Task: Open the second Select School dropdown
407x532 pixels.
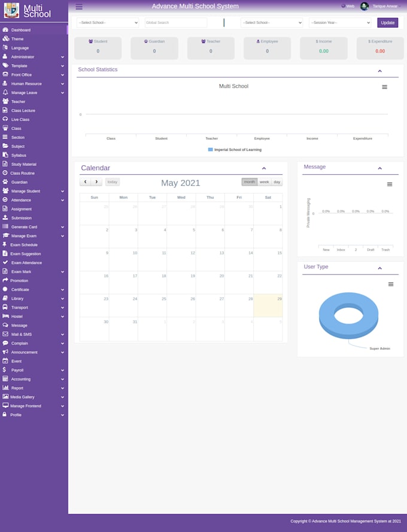Action: click(x=272, y=23)
